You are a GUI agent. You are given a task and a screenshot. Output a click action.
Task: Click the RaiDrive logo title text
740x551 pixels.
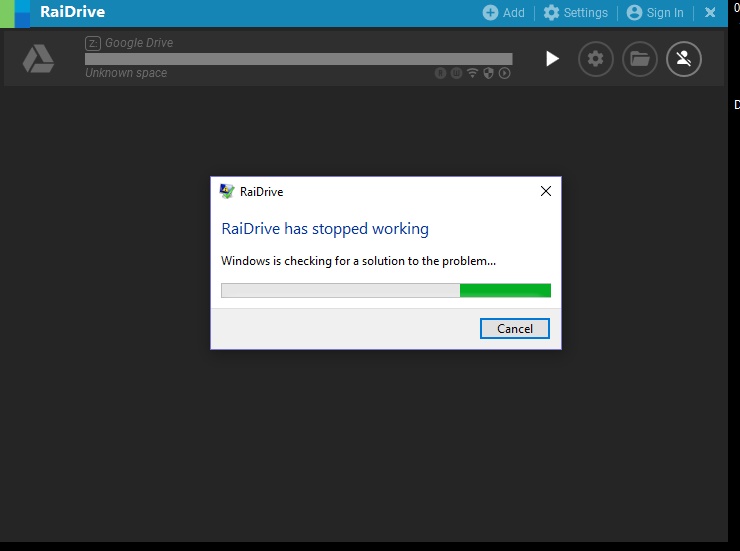tap(73, 12)
